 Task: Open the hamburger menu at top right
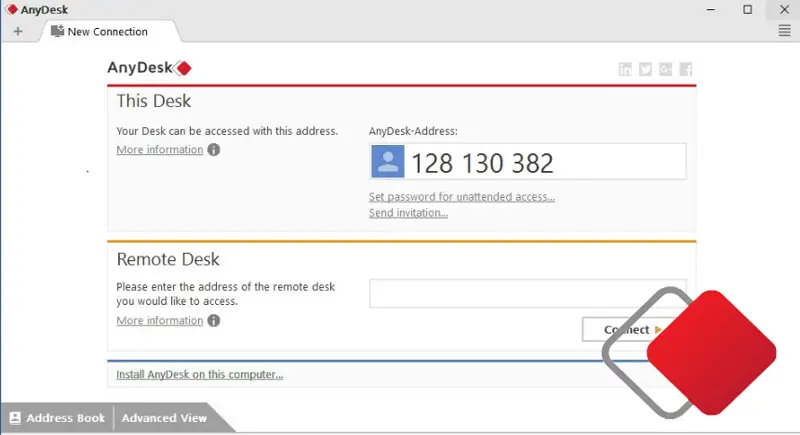tap(785, 31)
